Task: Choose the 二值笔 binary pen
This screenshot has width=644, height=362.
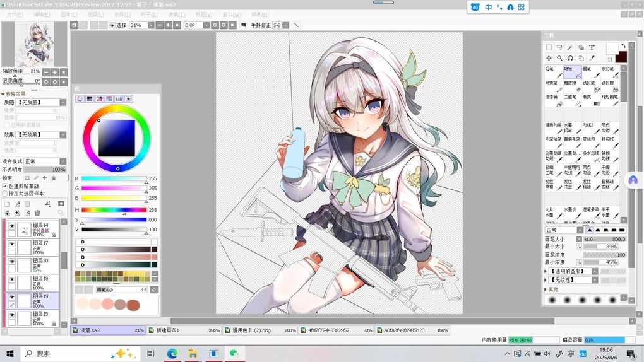Action: (573, 100)
